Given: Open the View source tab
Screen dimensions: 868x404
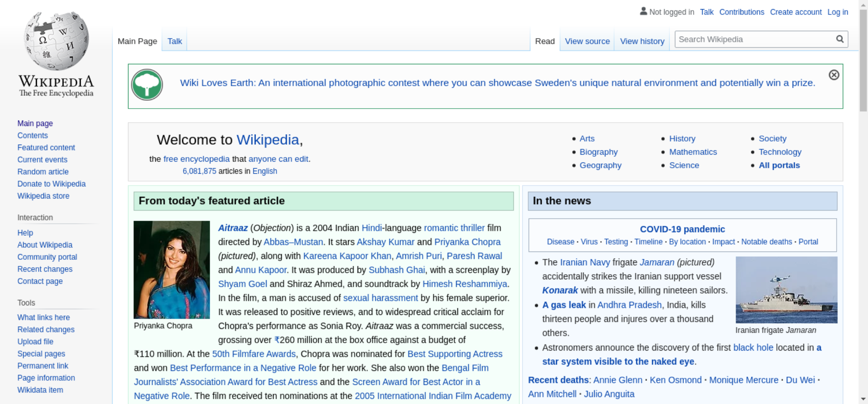Looking at the screenshot, I should [x=587, y=41].
